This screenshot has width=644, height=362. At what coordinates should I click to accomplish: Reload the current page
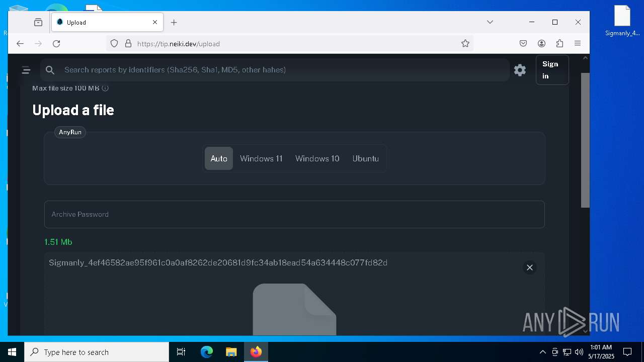[56, 44]
